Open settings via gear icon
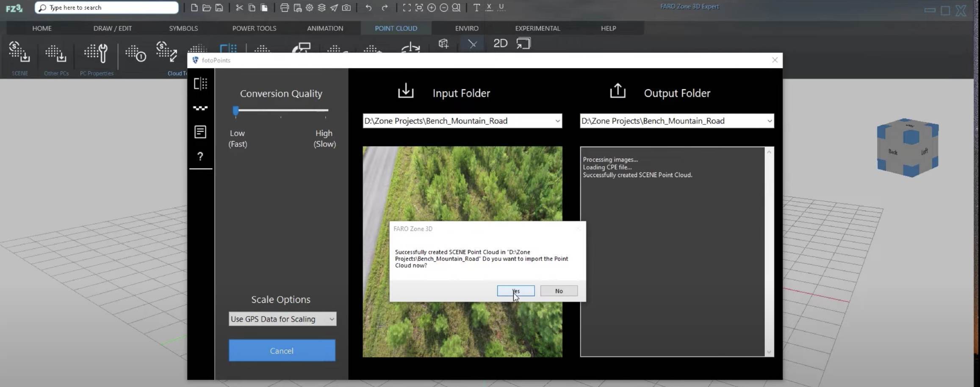The height and width of the screenshot is (387, 980). pyautogui.click(x=310, y=8)
